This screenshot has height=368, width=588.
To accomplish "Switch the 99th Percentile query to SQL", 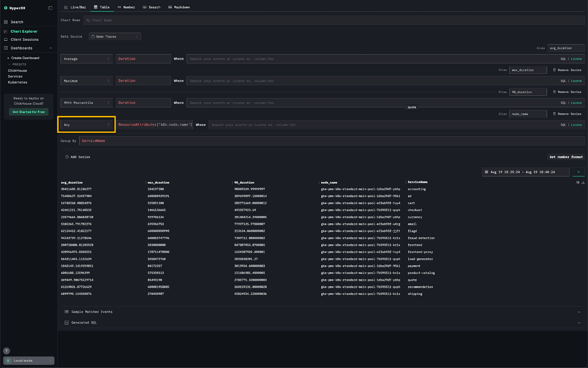I will click(x=563, y=103).
